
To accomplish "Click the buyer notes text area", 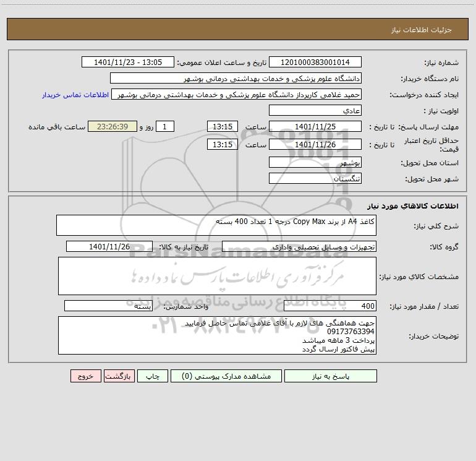I will click(217, 335).
